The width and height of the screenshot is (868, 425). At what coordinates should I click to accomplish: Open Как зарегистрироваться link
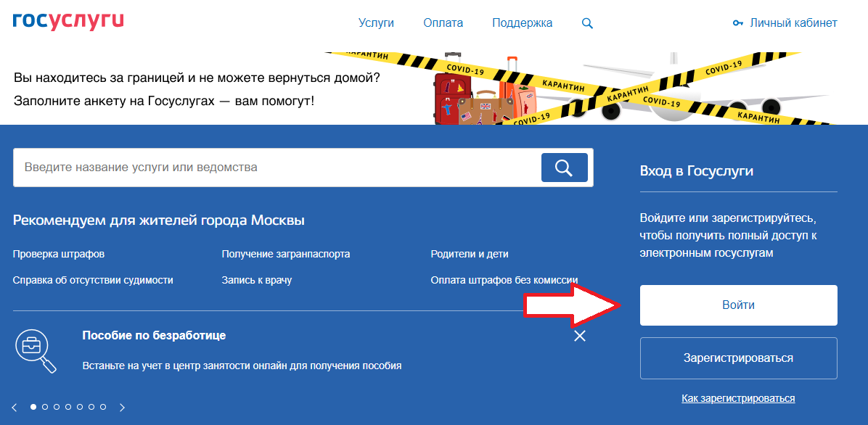[739, 398]
